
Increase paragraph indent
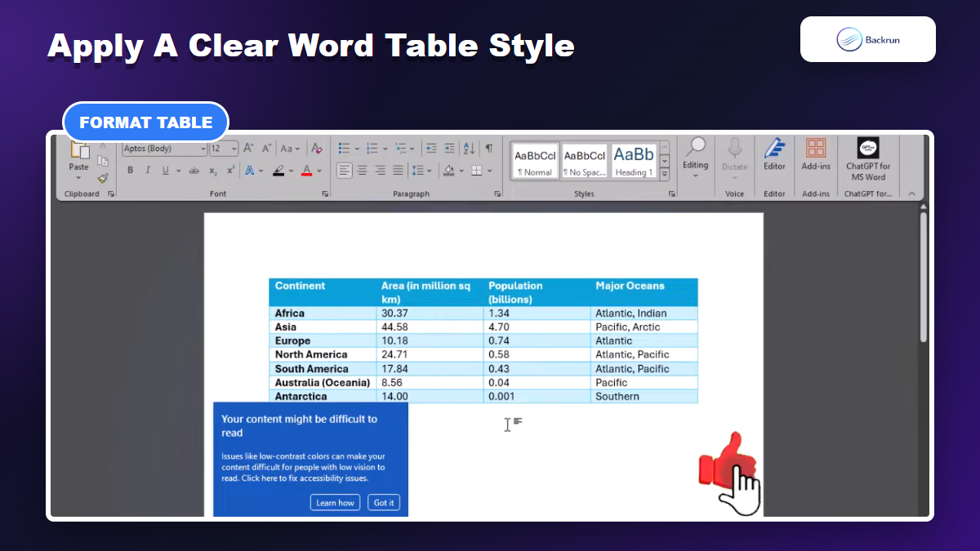(449, 149)
